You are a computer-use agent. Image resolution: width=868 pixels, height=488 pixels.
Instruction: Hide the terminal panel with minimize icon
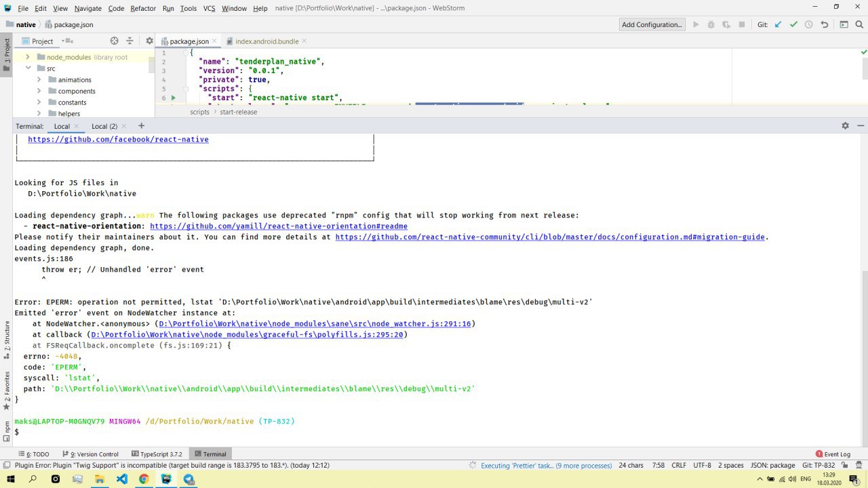(x=861, y=126)
